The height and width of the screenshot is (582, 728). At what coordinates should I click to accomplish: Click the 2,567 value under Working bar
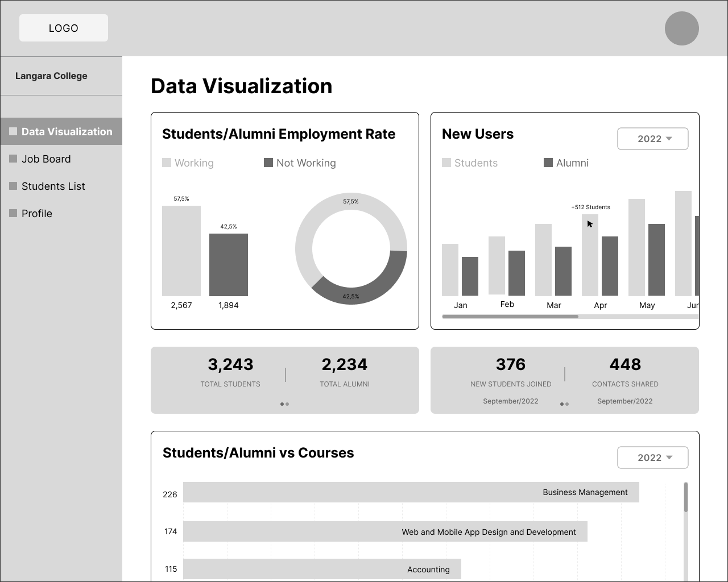(x=181, y=305)
